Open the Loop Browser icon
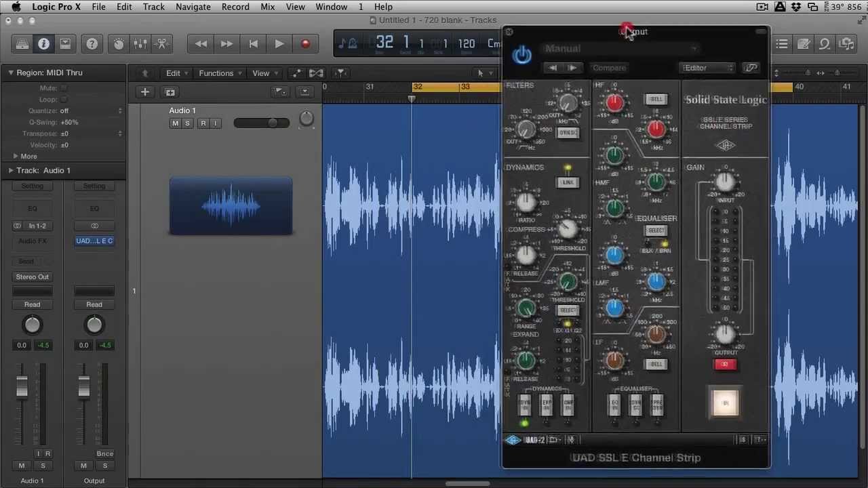 825,44
